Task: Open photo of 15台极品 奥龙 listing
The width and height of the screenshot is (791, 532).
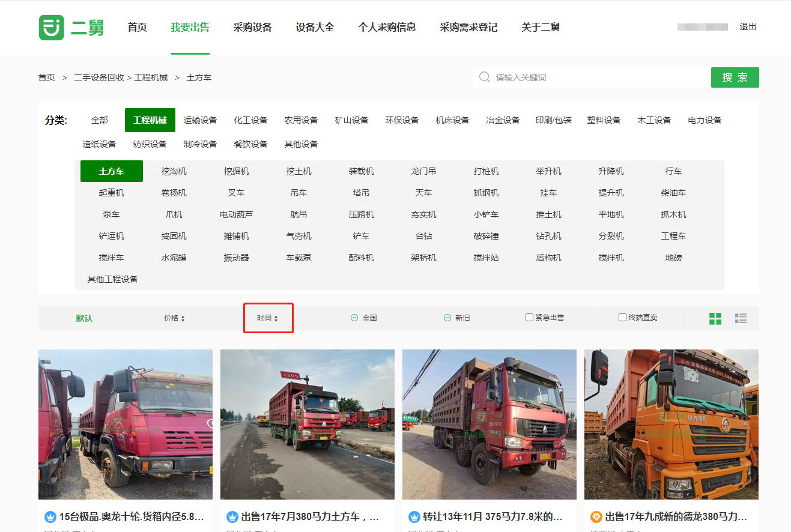Action: [x=126, y=425]
